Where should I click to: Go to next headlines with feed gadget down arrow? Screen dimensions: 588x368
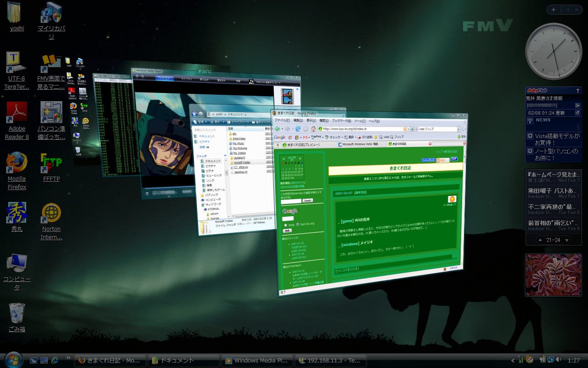click(567, 240)
